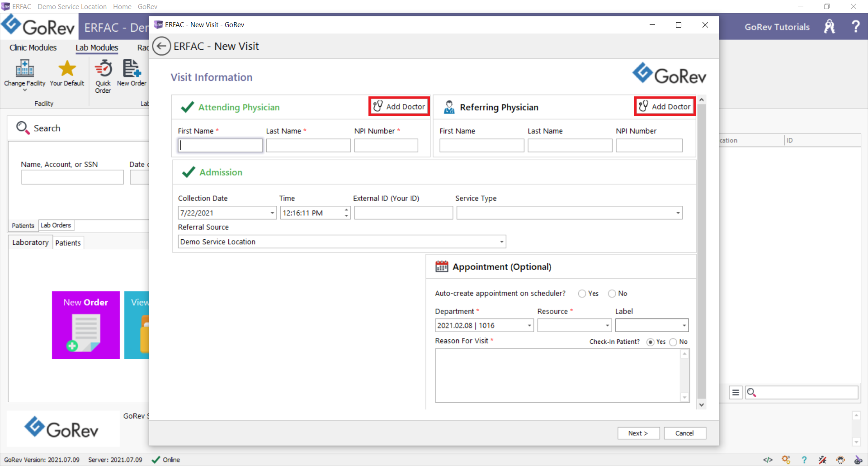Click the list menu icon beside search box
This screenshot has width=868, height=466.
736,392
